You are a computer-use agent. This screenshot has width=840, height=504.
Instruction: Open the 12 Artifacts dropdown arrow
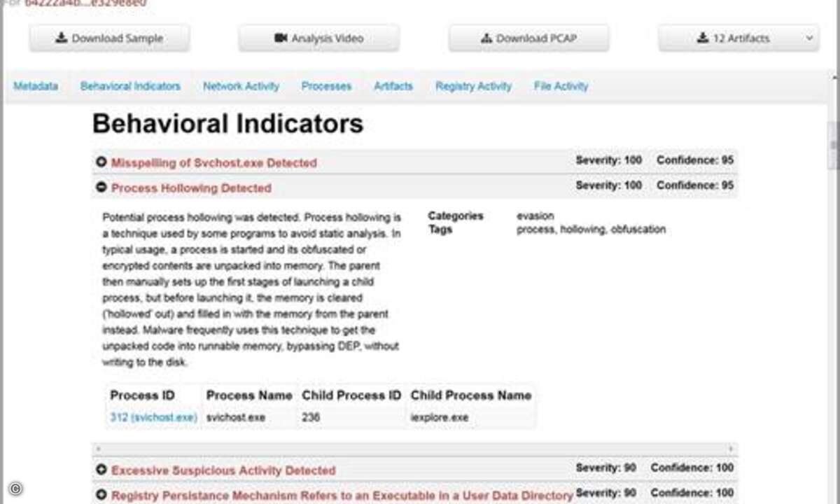point(810,38)
